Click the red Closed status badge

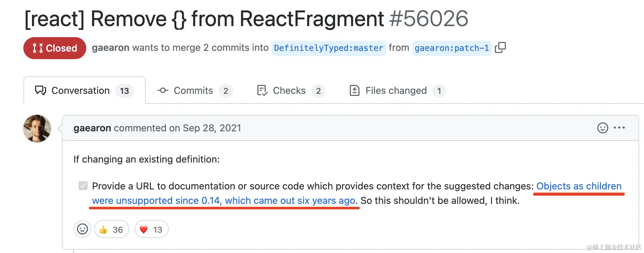tap(55, 48)
